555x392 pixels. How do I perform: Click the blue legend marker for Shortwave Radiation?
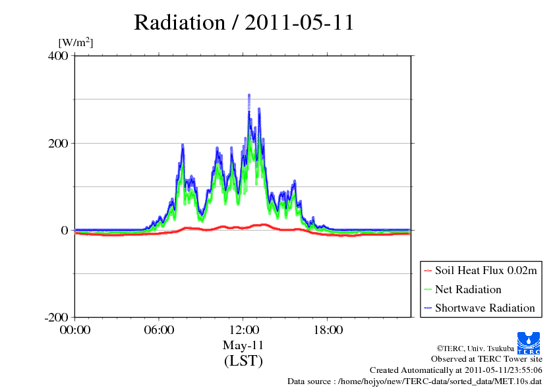click(428, 308)
